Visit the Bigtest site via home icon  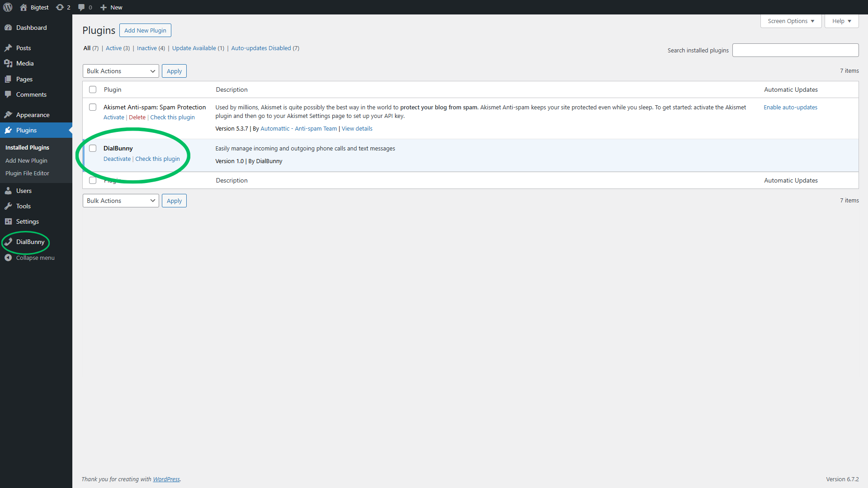34,7
